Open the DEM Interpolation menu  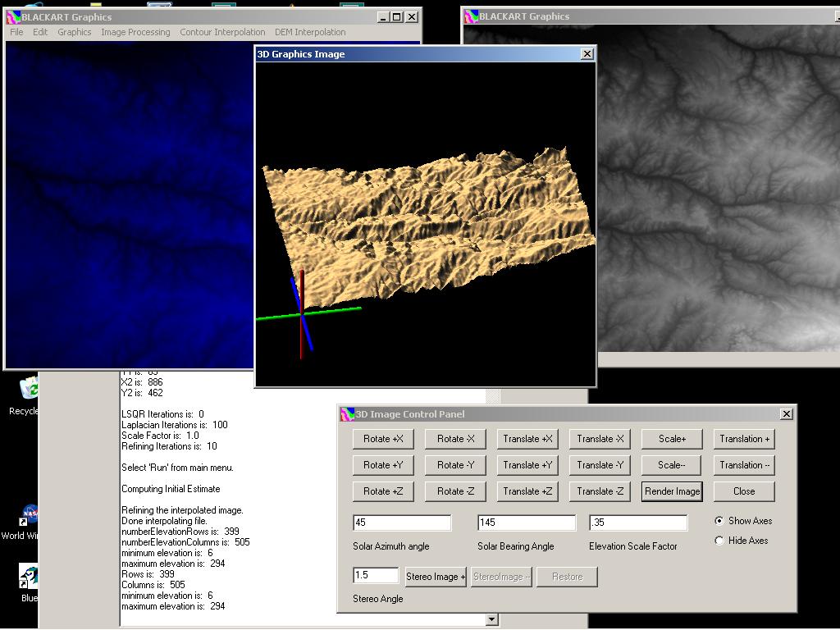click(x=310, y=32)
